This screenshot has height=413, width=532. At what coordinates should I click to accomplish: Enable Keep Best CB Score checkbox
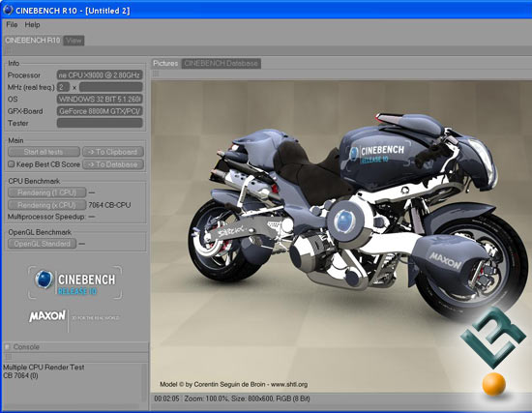click(x=12, y=164)
